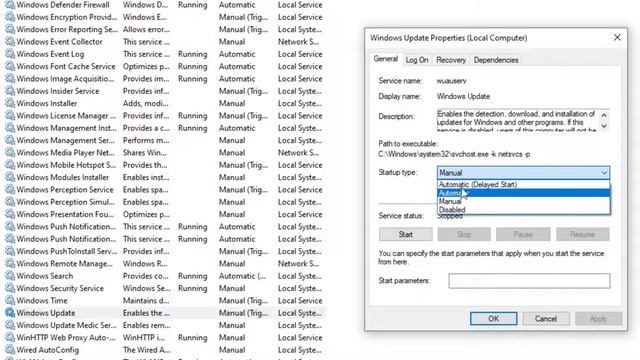640x360 pixels.
Task: Switch to the Dependencies tab
Action: click(496, 60)
